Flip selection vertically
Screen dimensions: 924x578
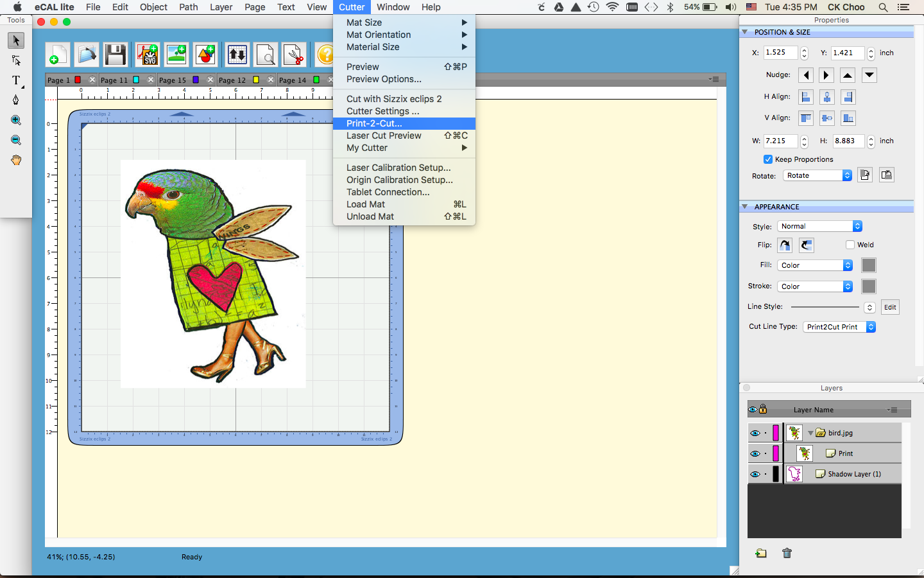807,245
